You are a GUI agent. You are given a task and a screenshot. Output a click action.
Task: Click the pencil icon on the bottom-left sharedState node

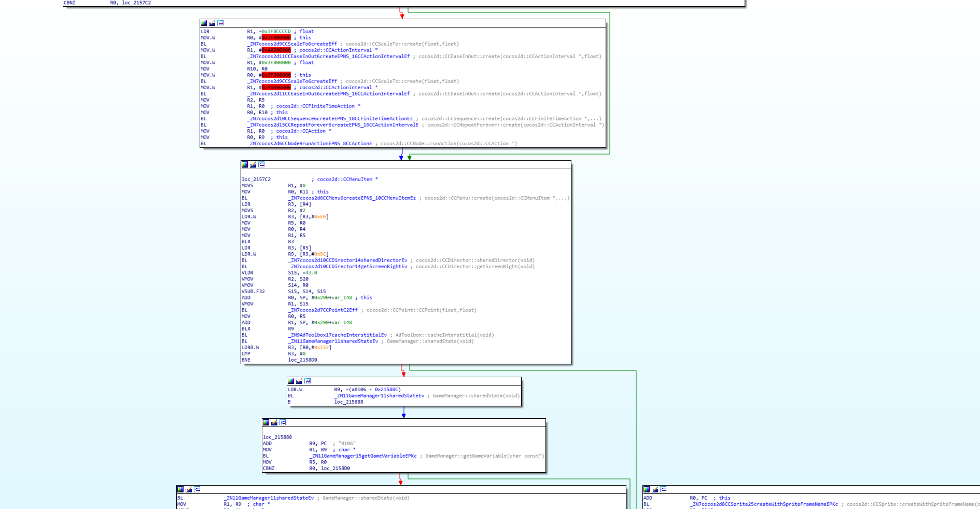[x=189, y=489]
